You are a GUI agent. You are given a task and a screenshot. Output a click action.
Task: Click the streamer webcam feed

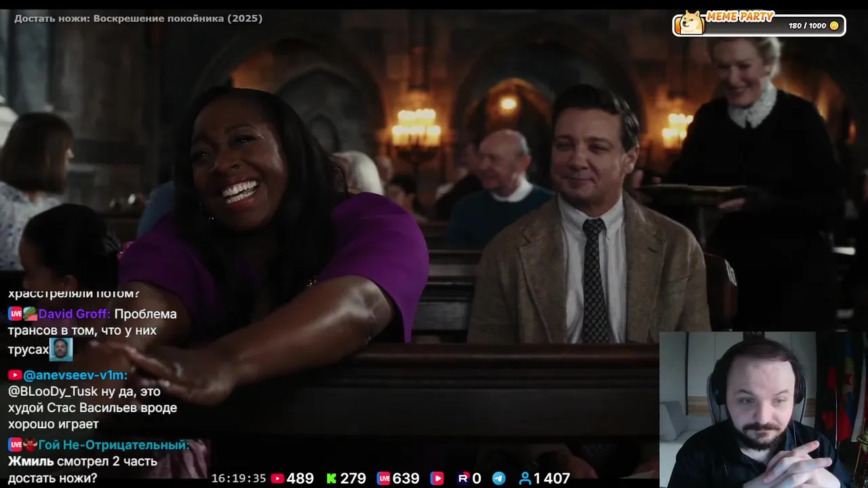tap(764, 409)
